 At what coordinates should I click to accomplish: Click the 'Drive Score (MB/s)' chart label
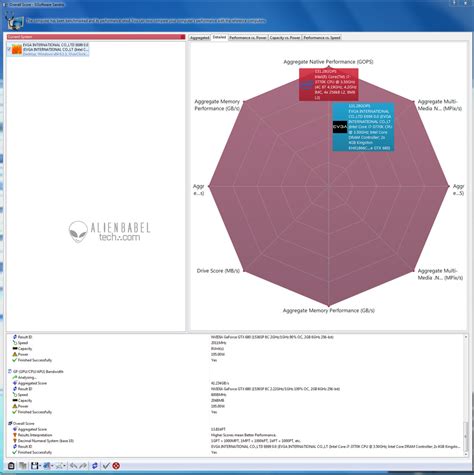(218, 271)
